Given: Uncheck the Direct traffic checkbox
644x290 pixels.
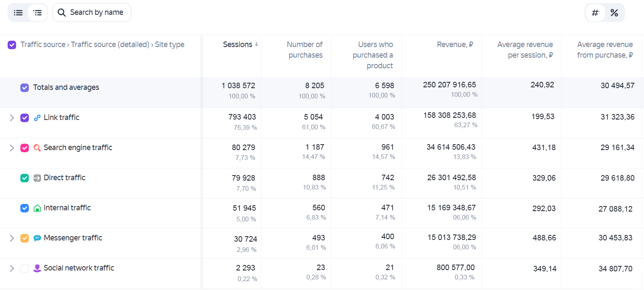Looking at the screenshot, I should (x=25, y=178).
